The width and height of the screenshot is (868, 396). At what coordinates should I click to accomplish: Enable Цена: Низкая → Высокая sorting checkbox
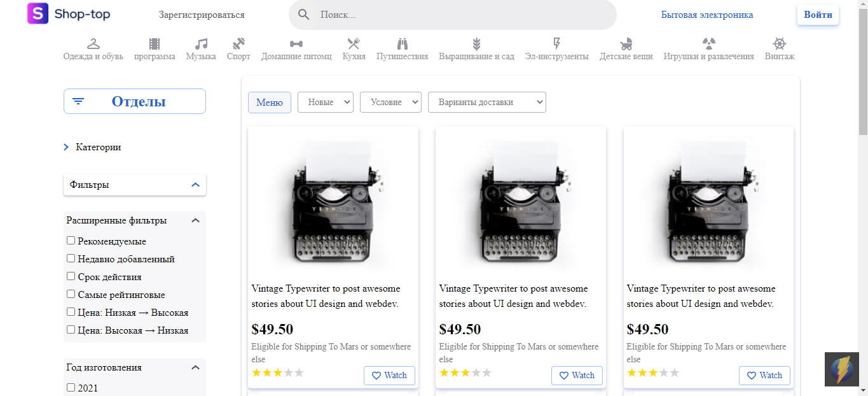pyautogui.click(x=71, y=312)
